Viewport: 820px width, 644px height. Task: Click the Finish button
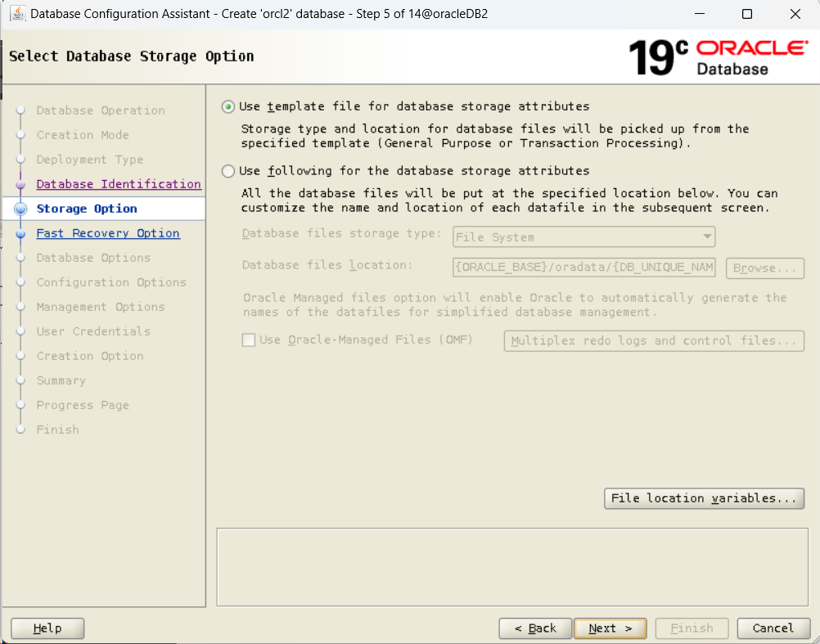(692, 628)
